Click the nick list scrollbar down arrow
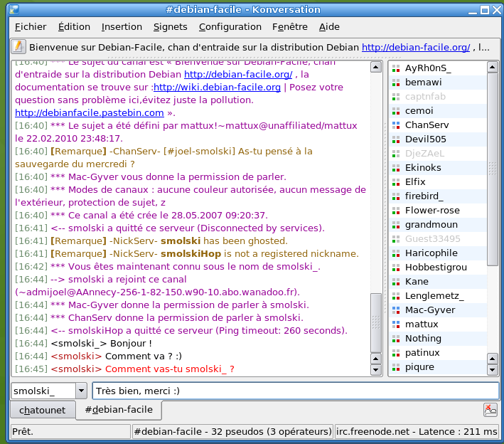Screen dimensions: 504x444 coord(492,369)
